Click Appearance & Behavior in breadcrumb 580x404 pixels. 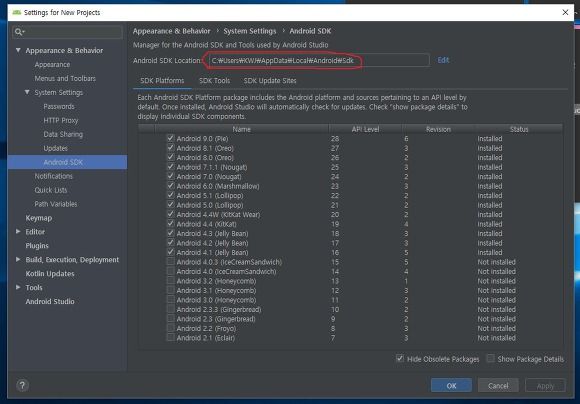click(171, 31)
